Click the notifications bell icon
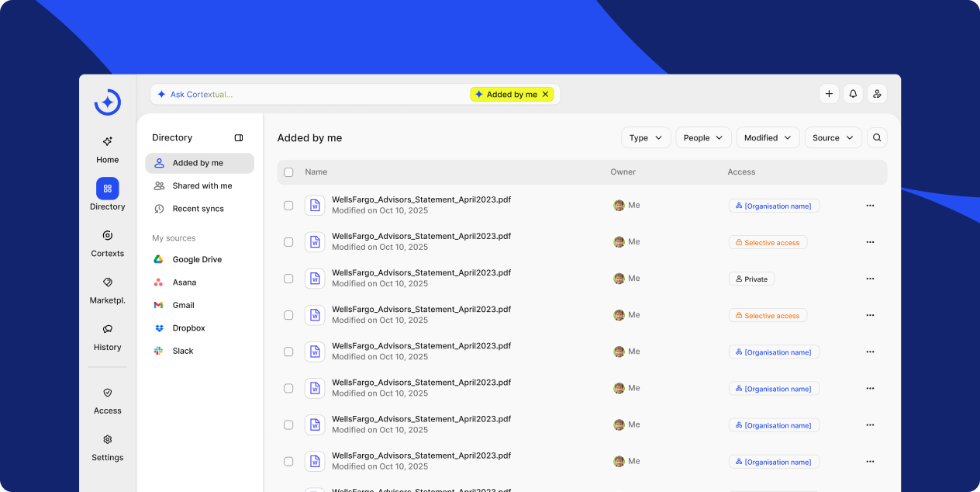The image size is (980, 492). (x=853, y=94)
